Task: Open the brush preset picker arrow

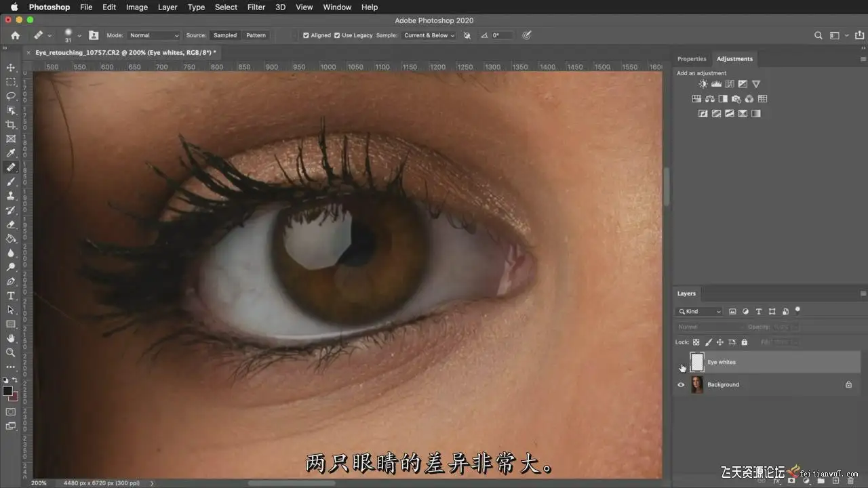Action: click(x=79, y=35)
